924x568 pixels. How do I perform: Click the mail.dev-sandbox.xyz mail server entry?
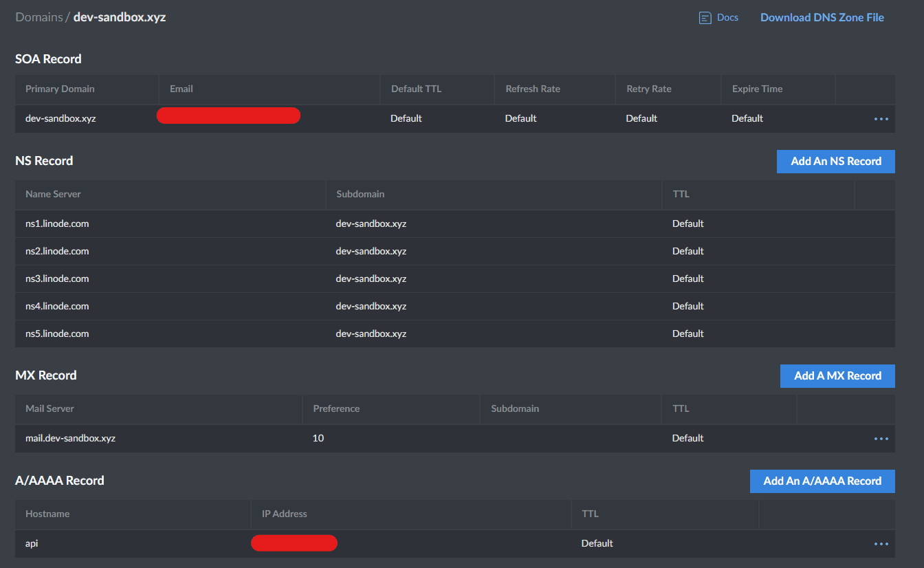70,438
